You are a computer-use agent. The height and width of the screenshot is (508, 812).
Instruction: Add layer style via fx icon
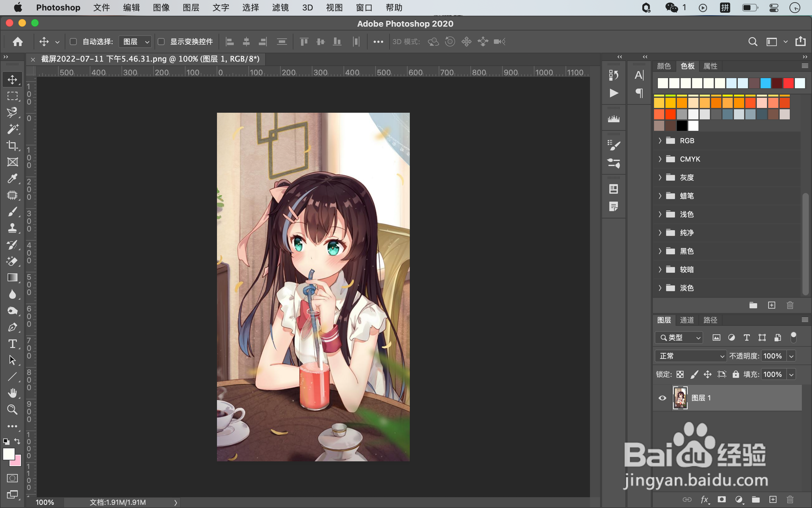point(704,500)
